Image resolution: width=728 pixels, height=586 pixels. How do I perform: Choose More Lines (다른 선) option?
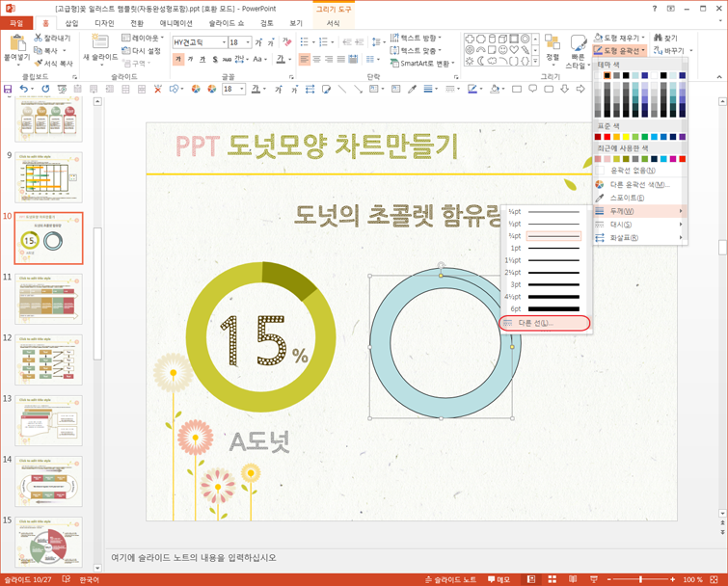[545, 323]
